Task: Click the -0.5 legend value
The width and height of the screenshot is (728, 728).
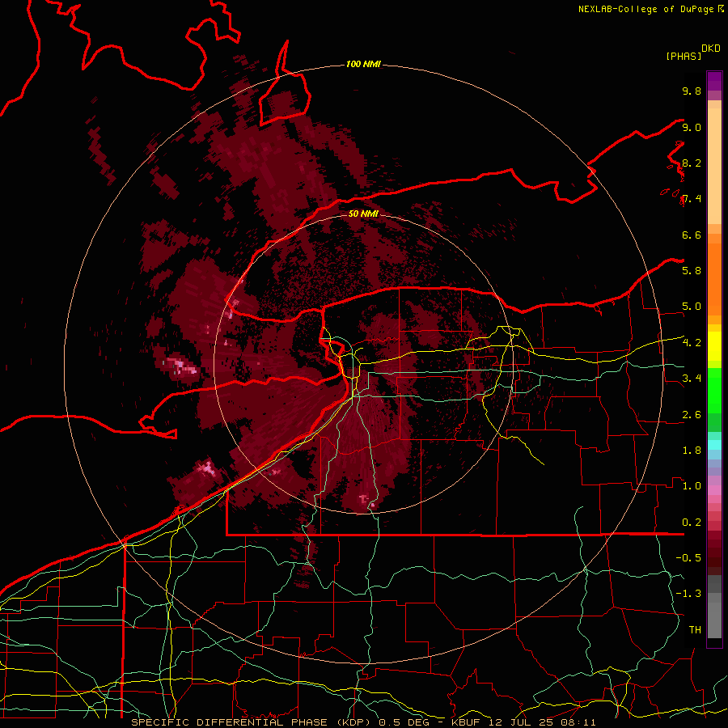Action: [x=688, y=558]
